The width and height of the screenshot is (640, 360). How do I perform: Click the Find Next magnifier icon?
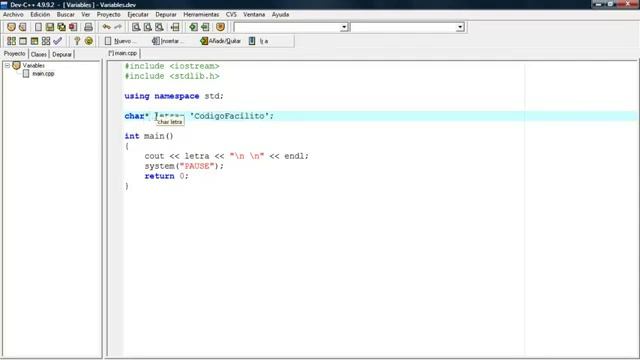(159, 27)
